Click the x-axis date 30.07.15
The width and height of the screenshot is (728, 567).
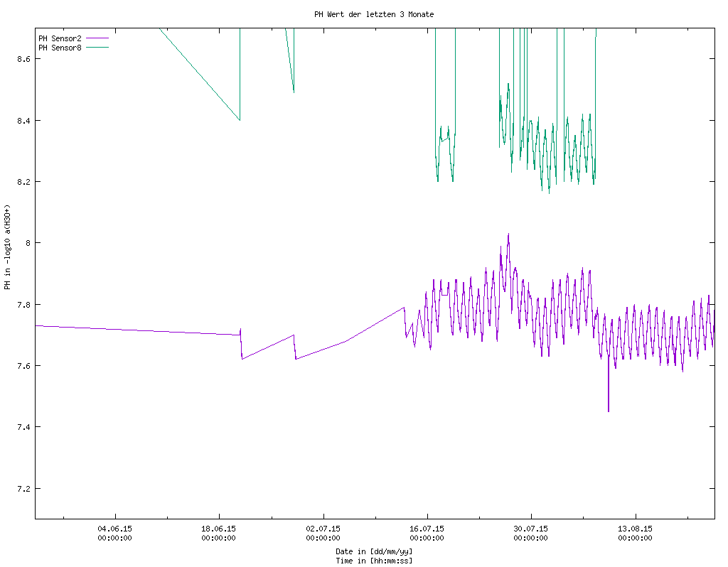(x=531, y=529)
